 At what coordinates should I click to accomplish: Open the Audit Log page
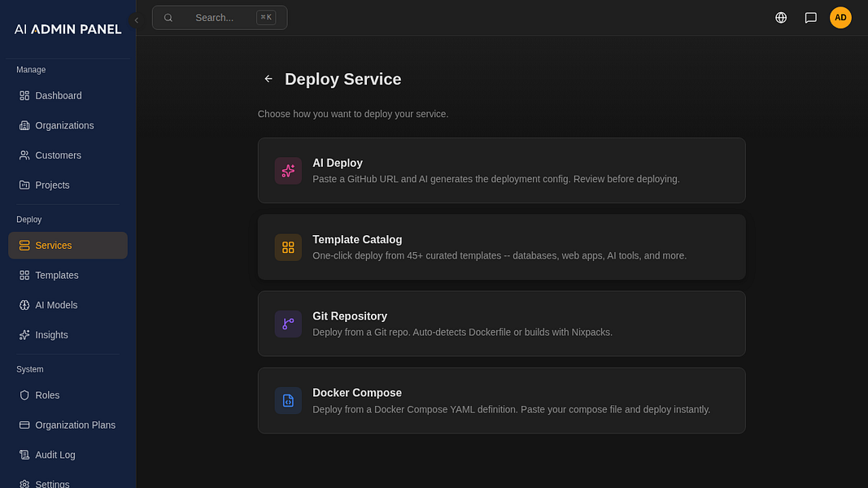click(x=68, y=455)
